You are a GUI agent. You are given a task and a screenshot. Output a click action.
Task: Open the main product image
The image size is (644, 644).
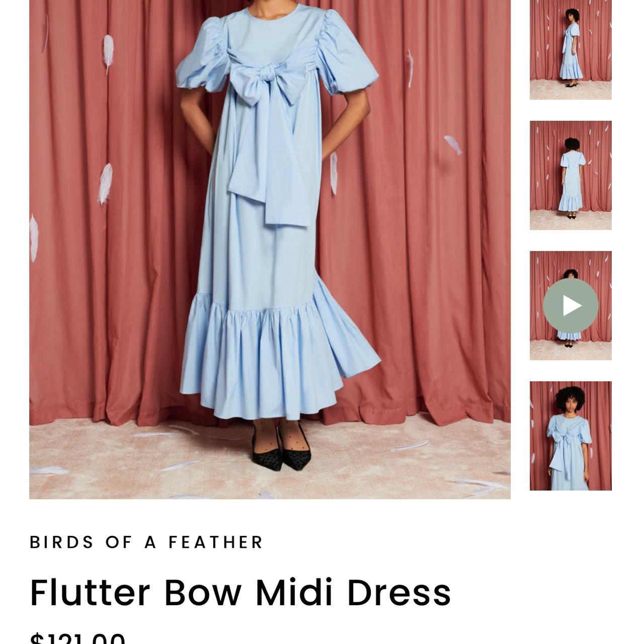pyautogui.click(x=270, y=250)
